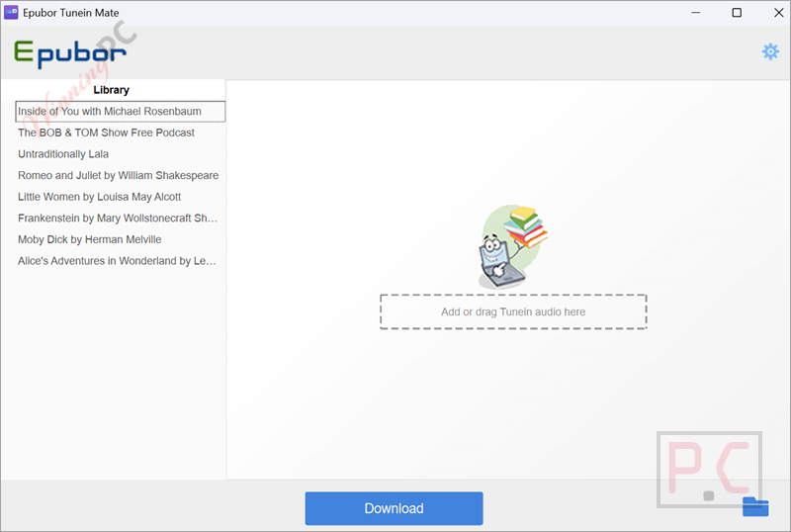
Task: Select 'Moby Dick by Herman Melville'
Action: (120, 239)
